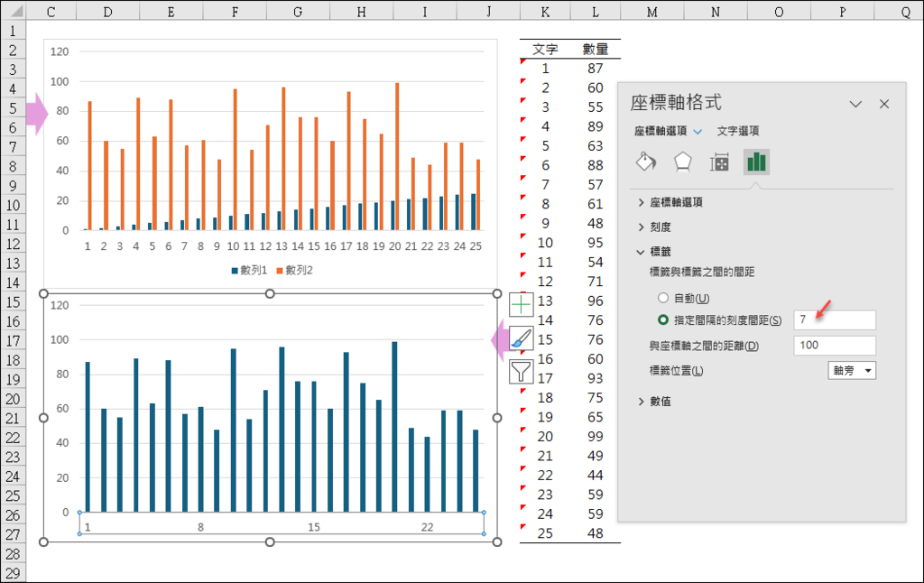Click the comment indicator on cell showing 1
Viewport: 924px width, 583px height.
[x=522, y=61]
